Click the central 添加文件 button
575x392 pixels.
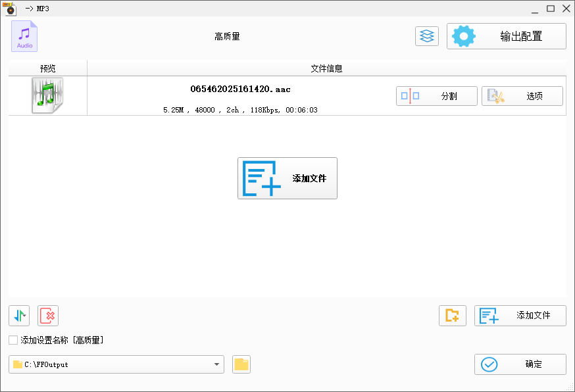point(287,178)
